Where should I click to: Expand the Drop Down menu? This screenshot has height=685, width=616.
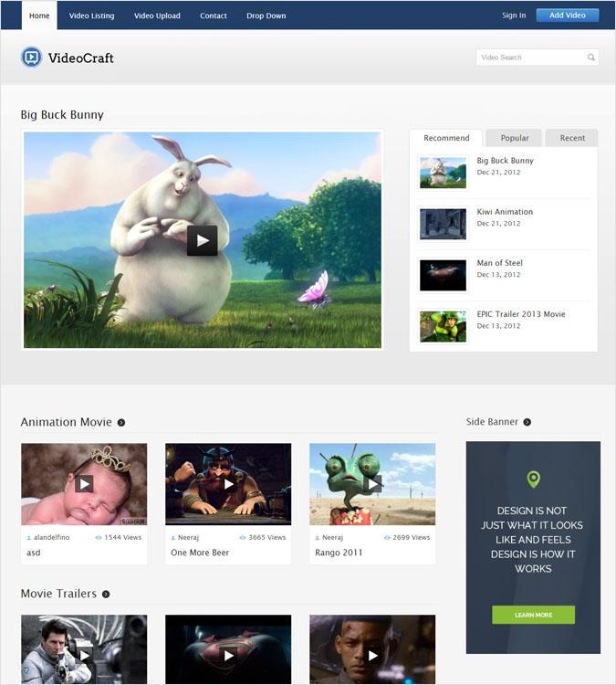tap(266, 16)
